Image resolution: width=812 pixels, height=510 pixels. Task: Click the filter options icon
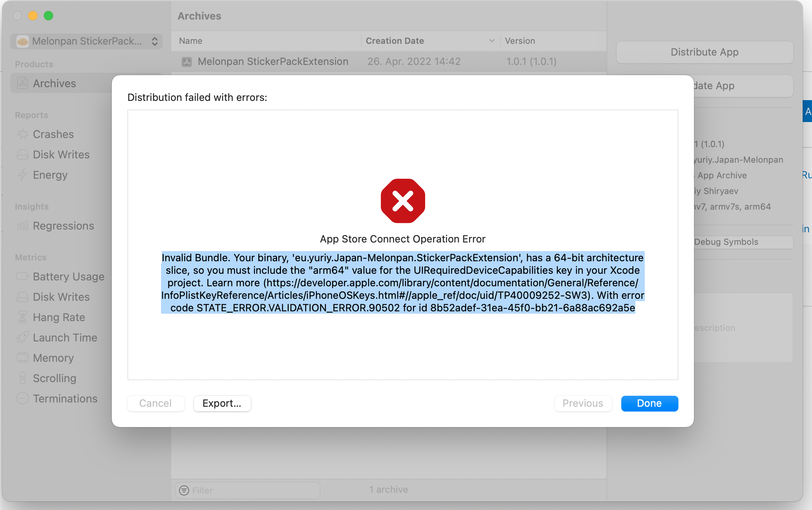[x=184, y=490]
